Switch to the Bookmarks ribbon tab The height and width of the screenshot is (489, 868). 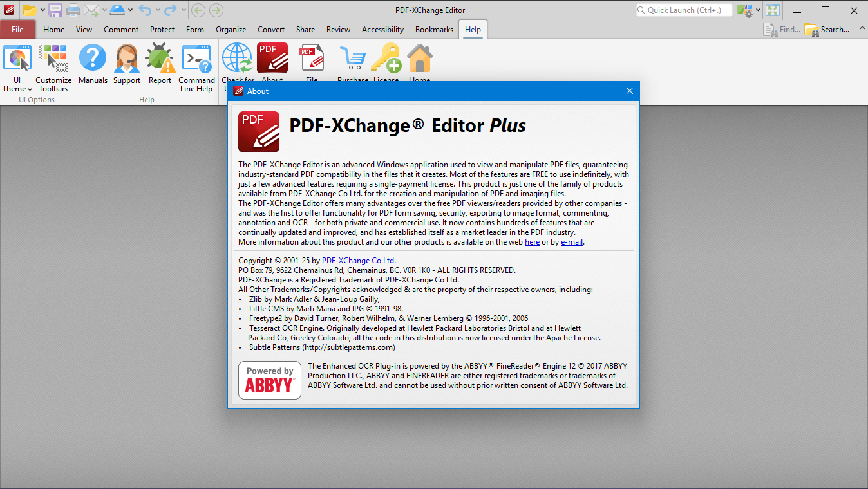click(x=434, y=30)
